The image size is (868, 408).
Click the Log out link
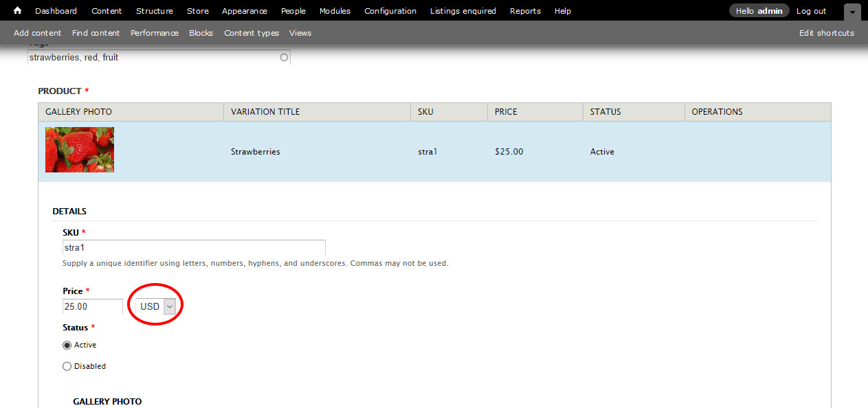coord(811,11)
